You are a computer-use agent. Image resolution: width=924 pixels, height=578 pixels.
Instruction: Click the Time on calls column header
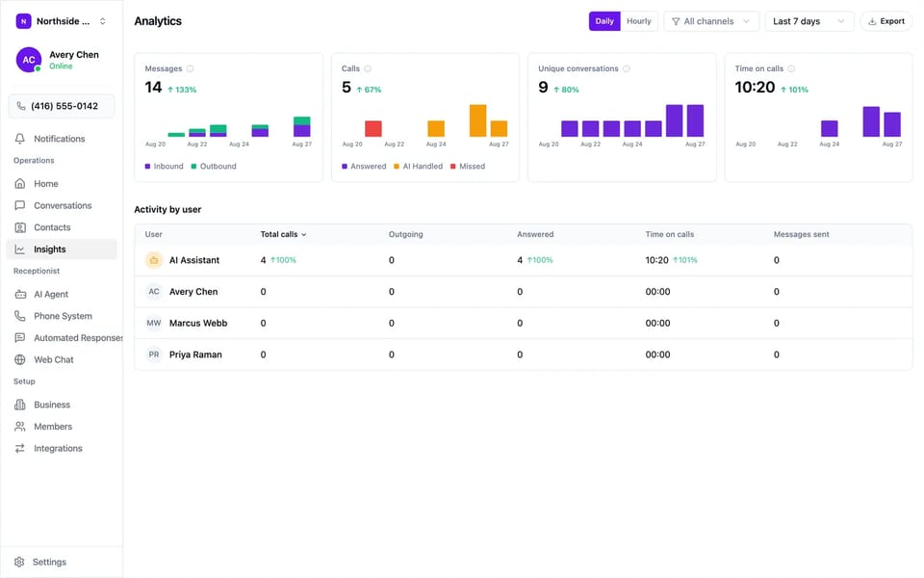pos(670,234)
